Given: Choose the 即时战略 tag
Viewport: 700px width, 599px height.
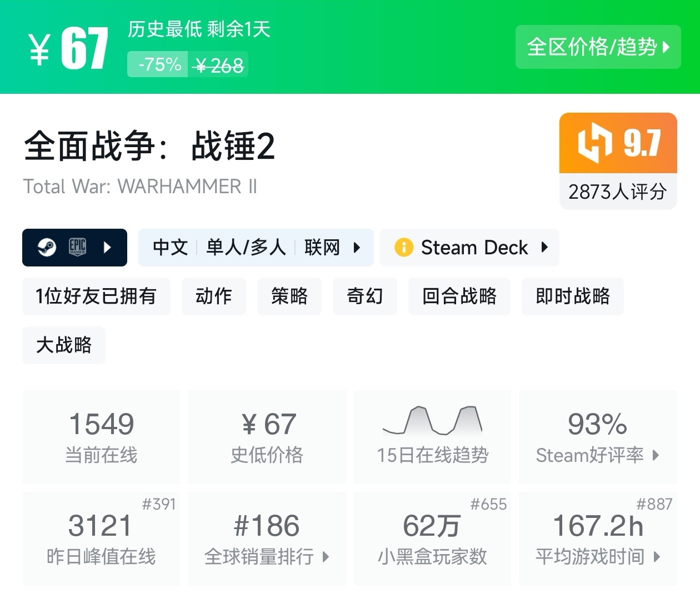Looking at the screenshot, I should point(572,296).
